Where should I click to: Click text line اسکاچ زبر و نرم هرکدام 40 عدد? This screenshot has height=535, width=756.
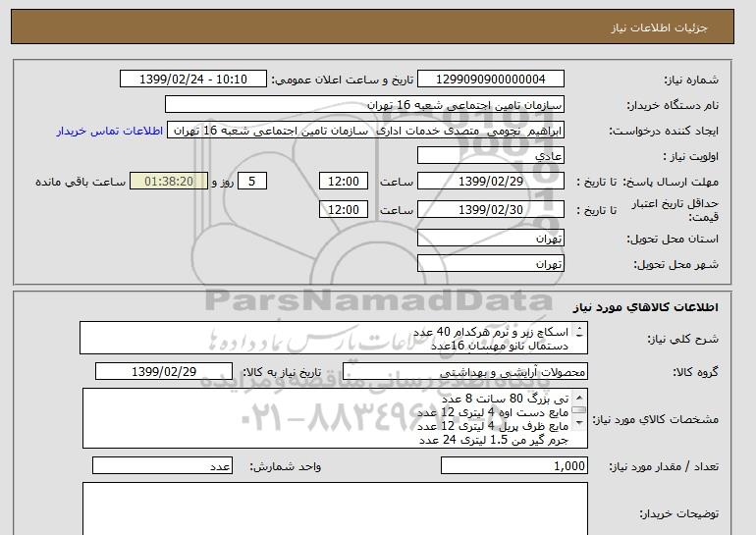[x=491, y=332]
